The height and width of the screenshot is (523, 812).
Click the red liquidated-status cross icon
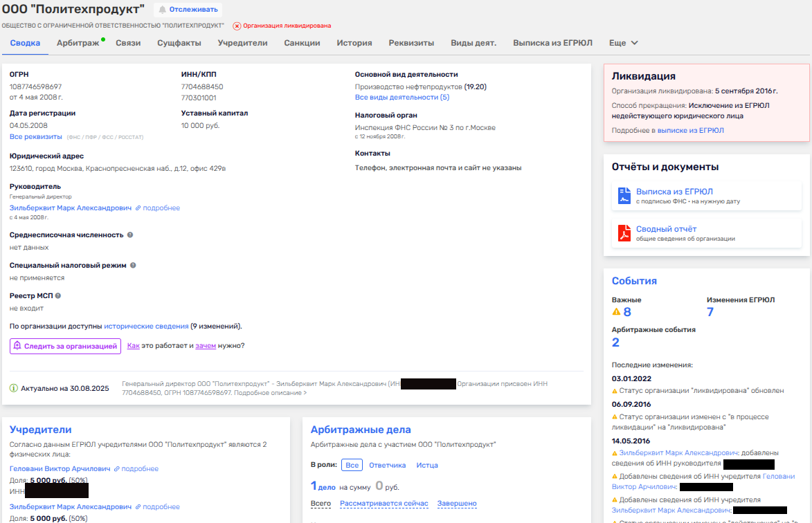pos(237,26)
